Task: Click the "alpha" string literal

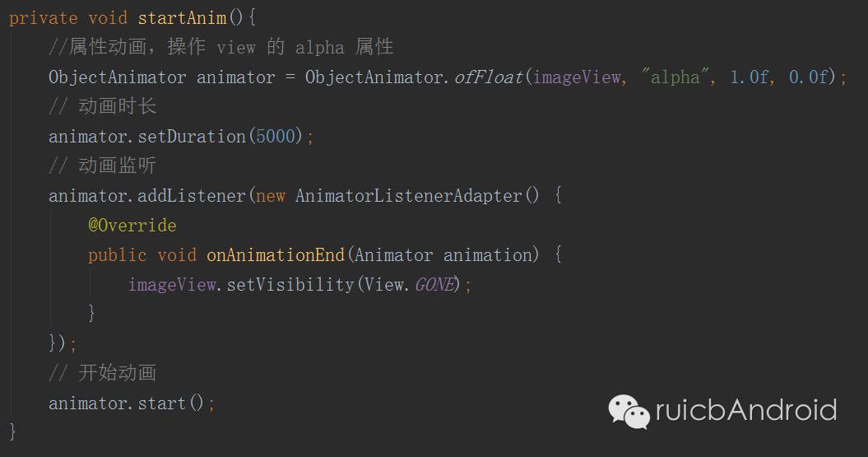Action: (x=675, y=77)
